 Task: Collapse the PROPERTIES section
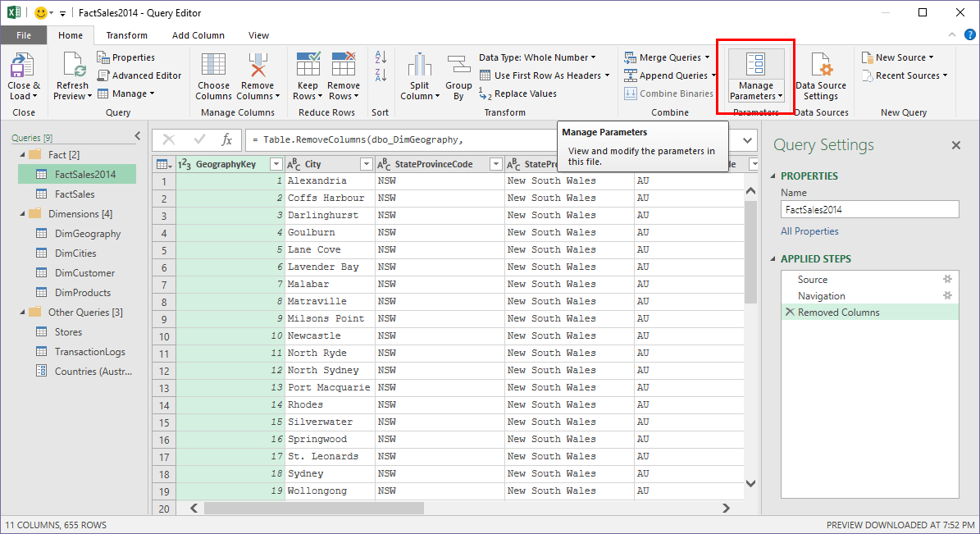773,176
